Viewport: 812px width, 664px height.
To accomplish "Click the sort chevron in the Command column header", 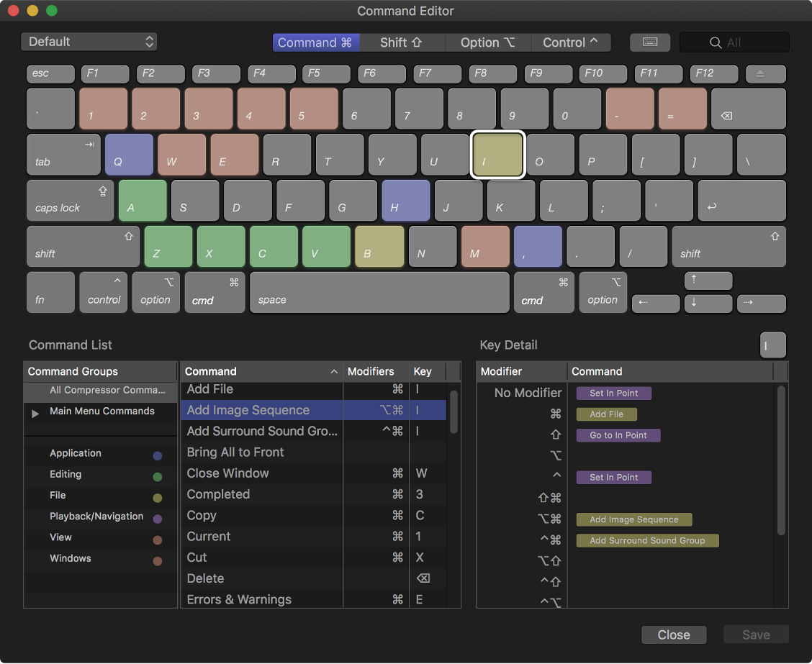I will click(334, 371).
